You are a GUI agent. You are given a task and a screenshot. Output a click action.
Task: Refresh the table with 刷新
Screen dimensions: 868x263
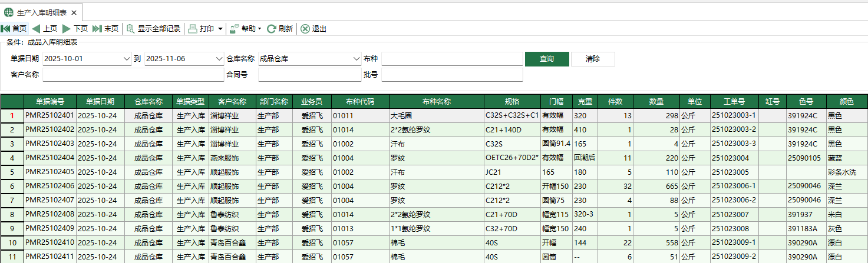coord(280,28)
